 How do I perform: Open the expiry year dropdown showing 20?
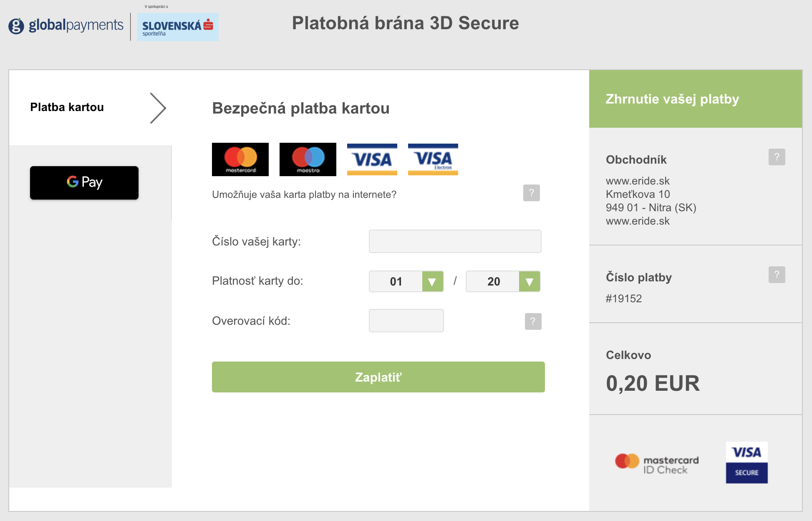[503, 281]
